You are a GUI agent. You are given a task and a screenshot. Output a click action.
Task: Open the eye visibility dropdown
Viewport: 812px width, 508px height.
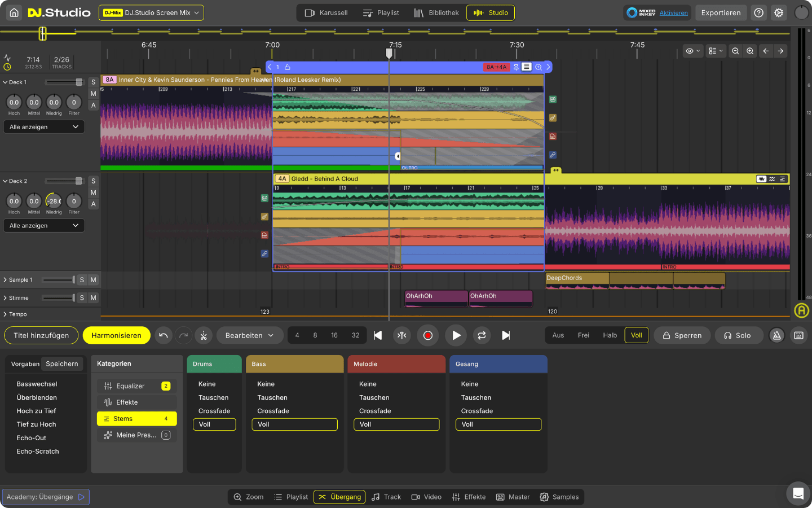[693, 51]
